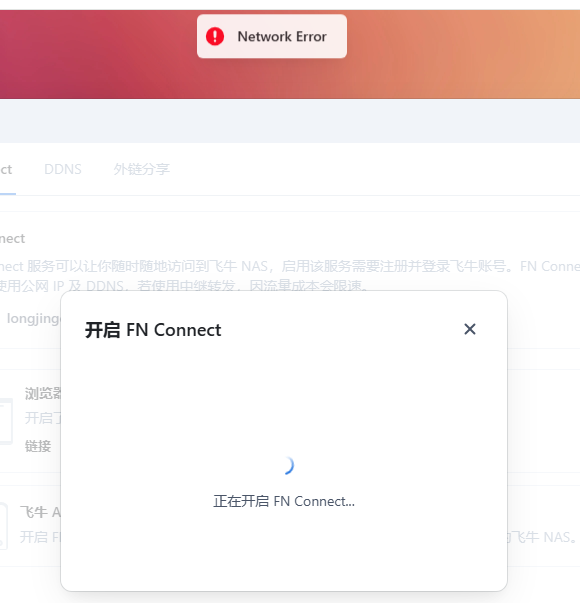Click the loading spinner in the dialog

coord(287,466)
